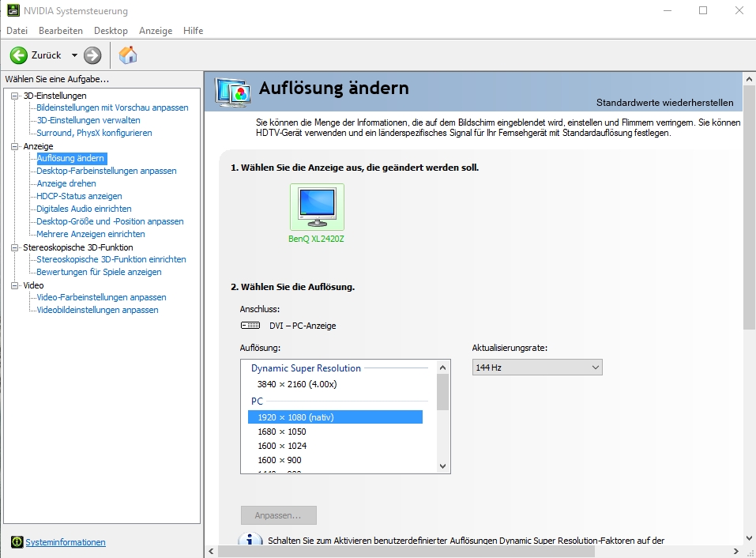This screenshot has width=756, height=558.
Task: Open Desktop-Farbeinstellungen anpassen
Action: 107,171
